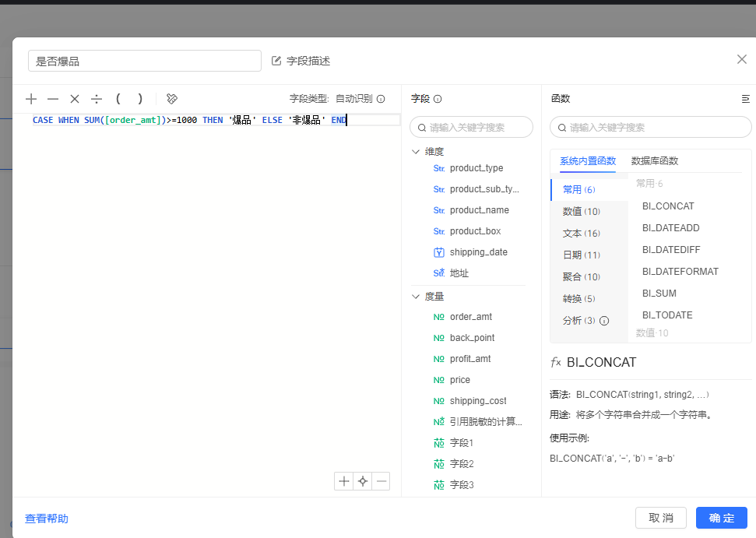Collapse the 维度 field group
The image size is (756, 538).
click(416, 151)
